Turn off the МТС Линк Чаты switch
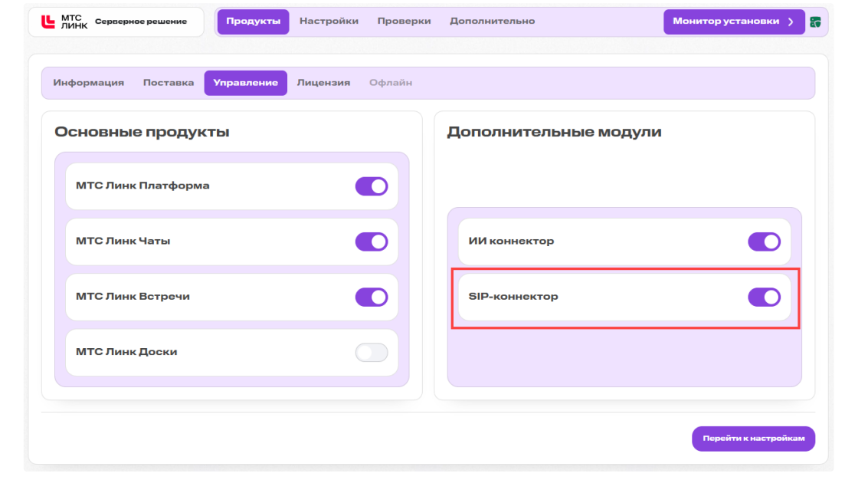 coord(372,242)
